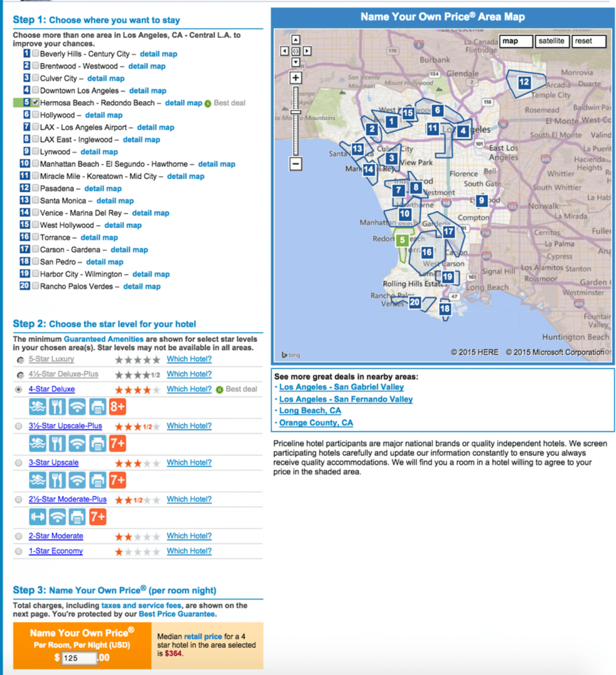616x675 pixels.
Task: Click map area marker 9
Action: (x=482, y=200)
